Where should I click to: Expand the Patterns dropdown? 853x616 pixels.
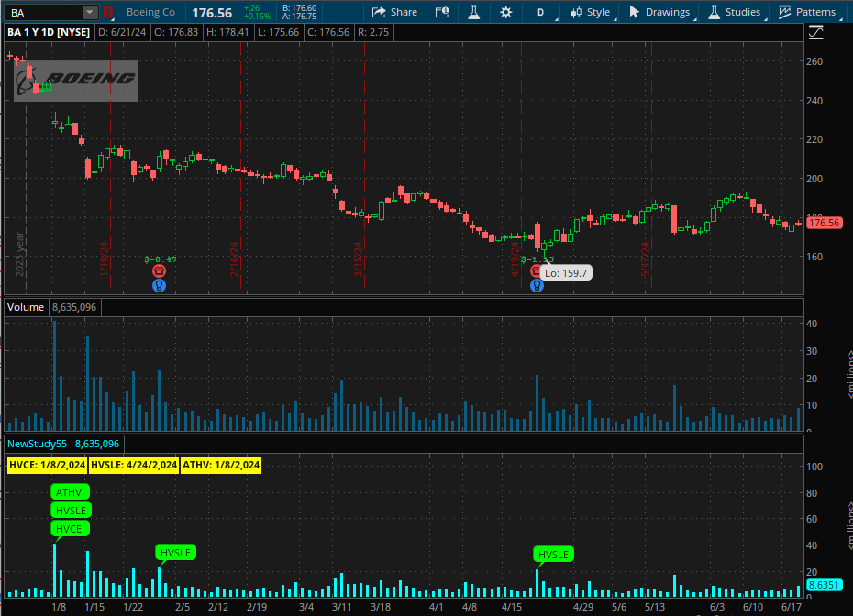807,12
